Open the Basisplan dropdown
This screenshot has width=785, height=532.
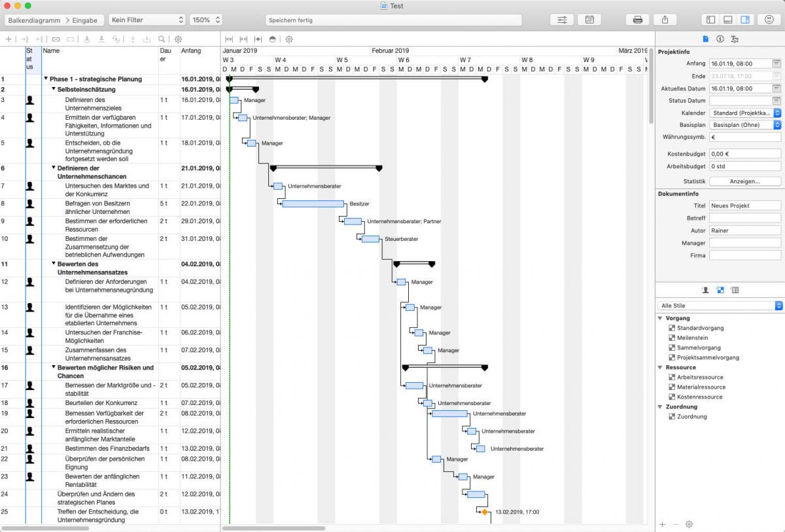745,125
